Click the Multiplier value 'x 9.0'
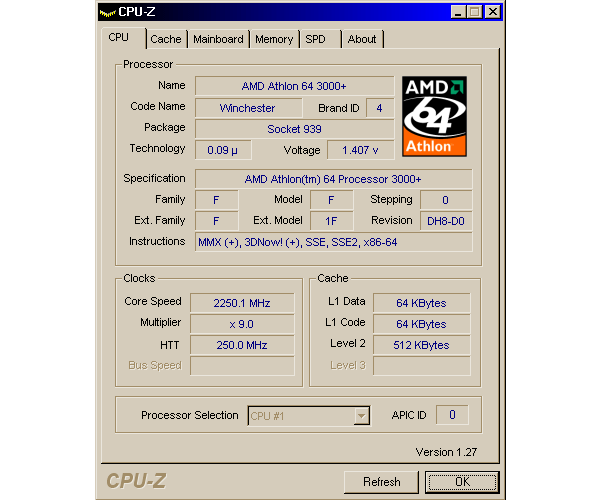 coord(242,324)
